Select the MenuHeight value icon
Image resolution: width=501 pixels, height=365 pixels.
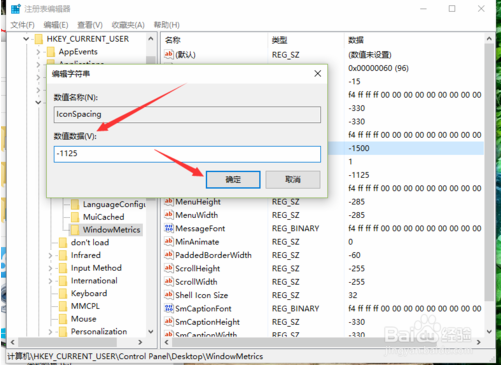[169, 201]
